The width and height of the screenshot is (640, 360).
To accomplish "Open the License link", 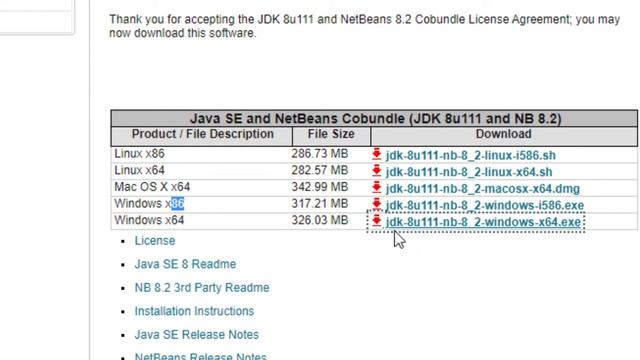I will (x=155, y=241).
